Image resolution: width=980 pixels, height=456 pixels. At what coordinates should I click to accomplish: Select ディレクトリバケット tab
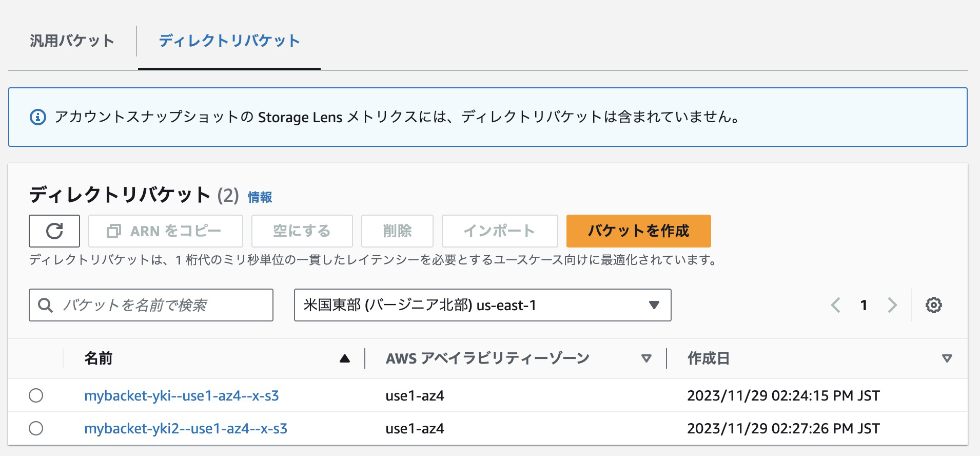[x=229, y=41]
